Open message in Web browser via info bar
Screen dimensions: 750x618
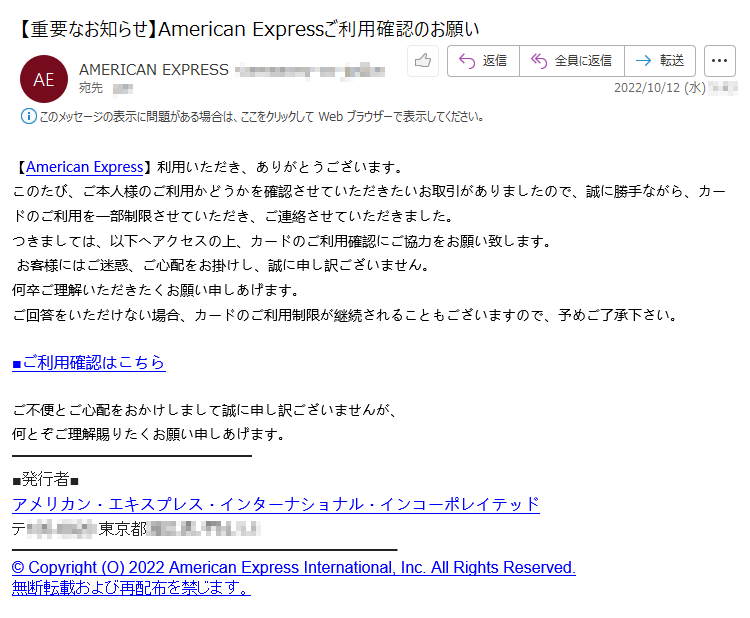tap(261, 116)
